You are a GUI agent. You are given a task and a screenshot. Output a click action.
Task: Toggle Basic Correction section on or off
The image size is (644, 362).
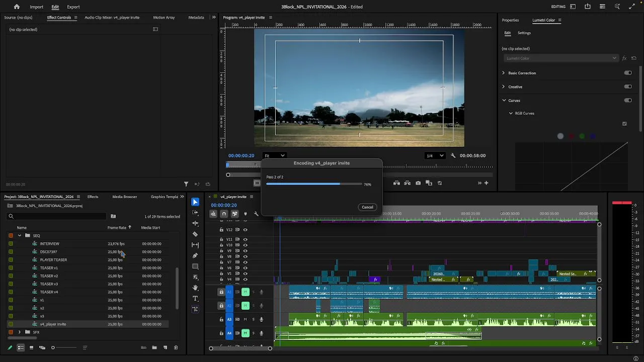(x=628, y=73)
